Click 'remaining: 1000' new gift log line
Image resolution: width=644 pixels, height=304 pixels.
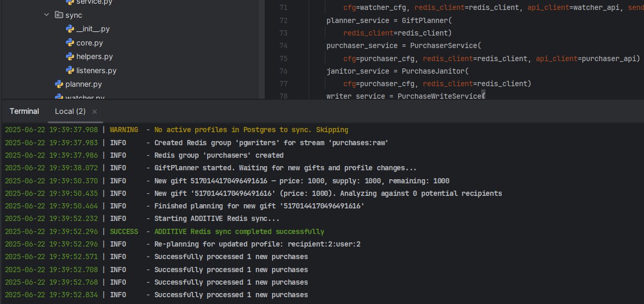pyautogui.click(x=302, y=181)
